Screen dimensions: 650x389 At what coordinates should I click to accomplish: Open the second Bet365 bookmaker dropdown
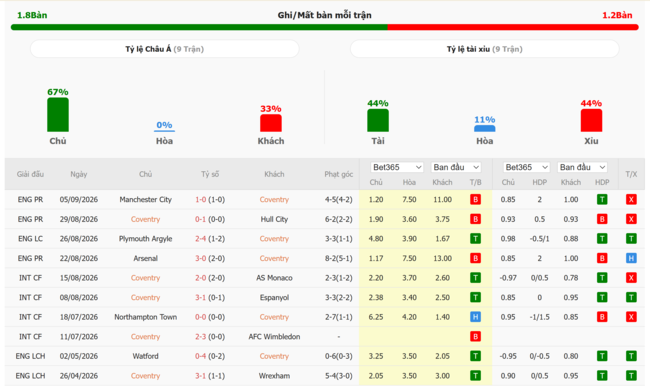pyautogui.click(x=526, y=167)
